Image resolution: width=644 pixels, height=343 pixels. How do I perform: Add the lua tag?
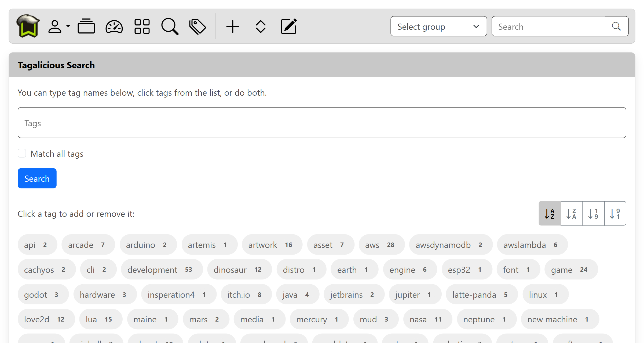[x=101, y=319]
